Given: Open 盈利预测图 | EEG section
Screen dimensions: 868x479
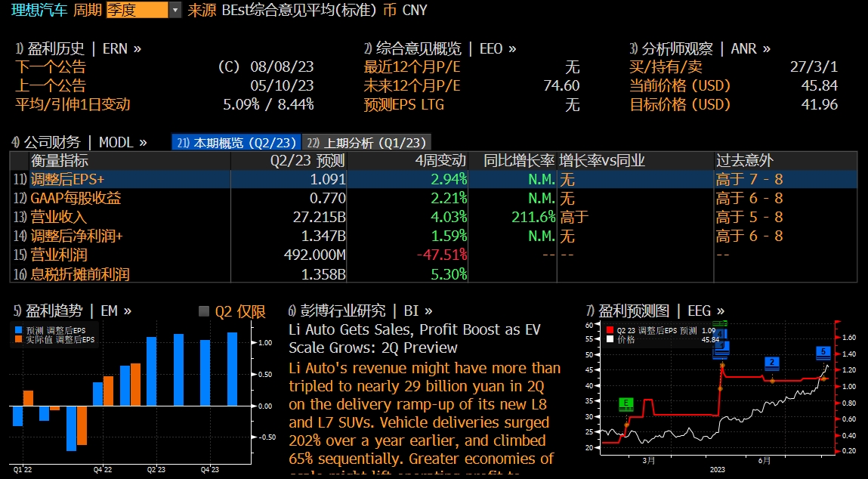Looking at the screenshot, I should (x=654, y=311).
